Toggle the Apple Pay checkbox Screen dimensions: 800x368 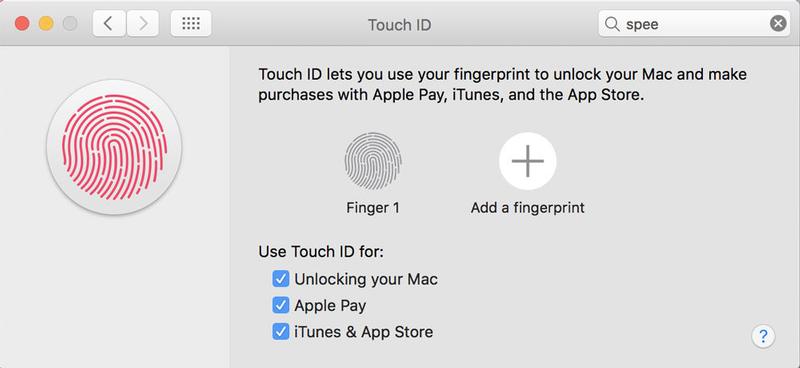281,306
